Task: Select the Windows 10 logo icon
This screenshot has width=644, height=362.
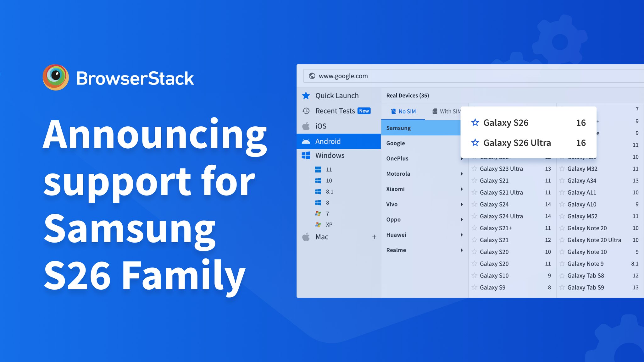Action: click(x=318, y=180)
